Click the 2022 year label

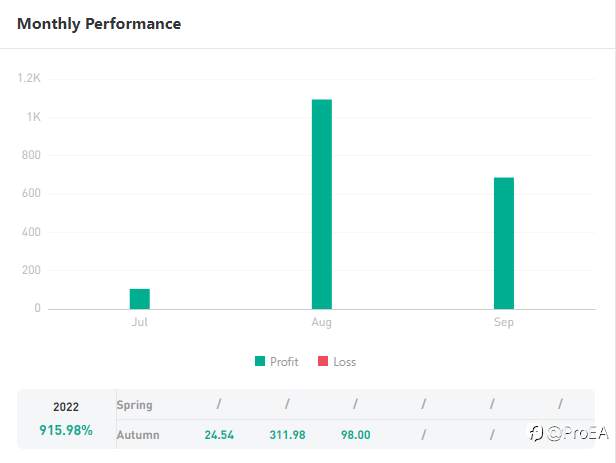[66, 407]
